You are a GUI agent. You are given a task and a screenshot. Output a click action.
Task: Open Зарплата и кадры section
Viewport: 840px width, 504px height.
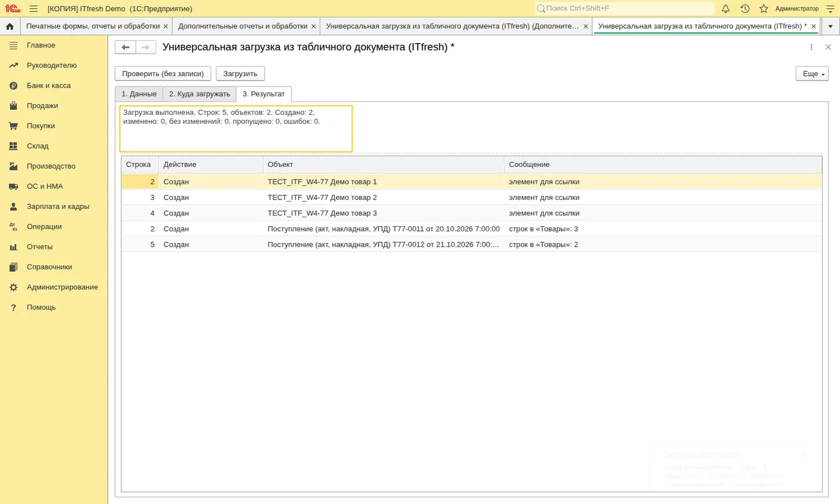58,206
